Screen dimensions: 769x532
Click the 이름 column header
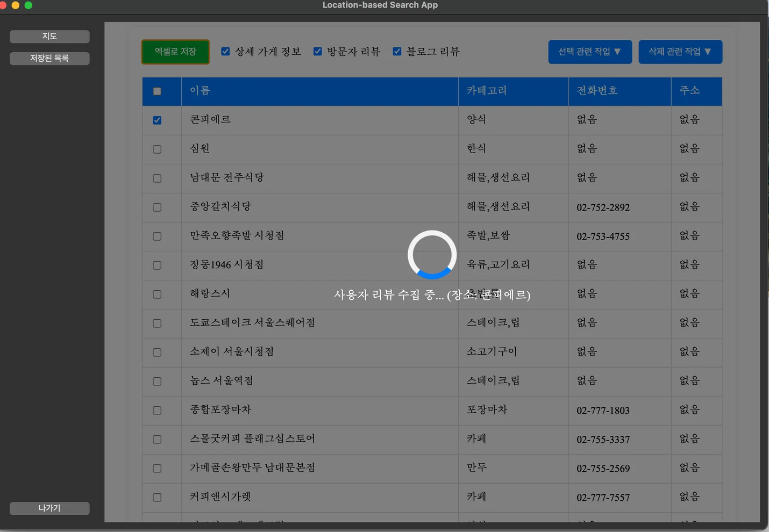[x=320, y=91]
